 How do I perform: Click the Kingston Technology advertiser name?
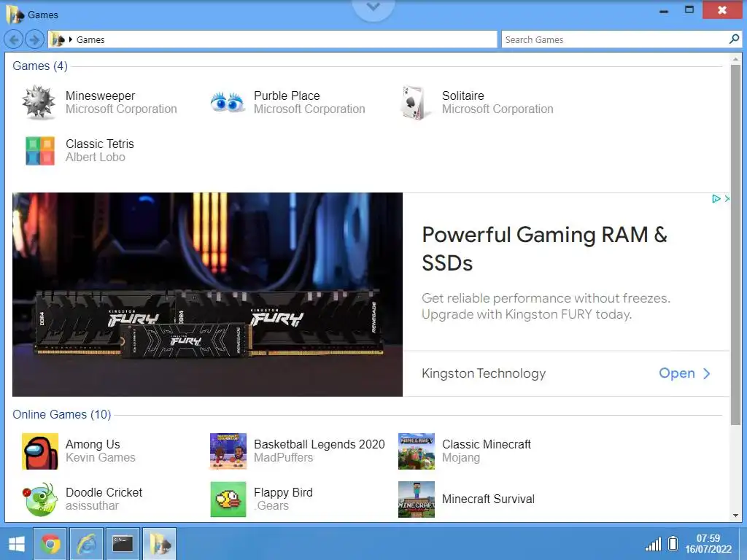point(484,373)
